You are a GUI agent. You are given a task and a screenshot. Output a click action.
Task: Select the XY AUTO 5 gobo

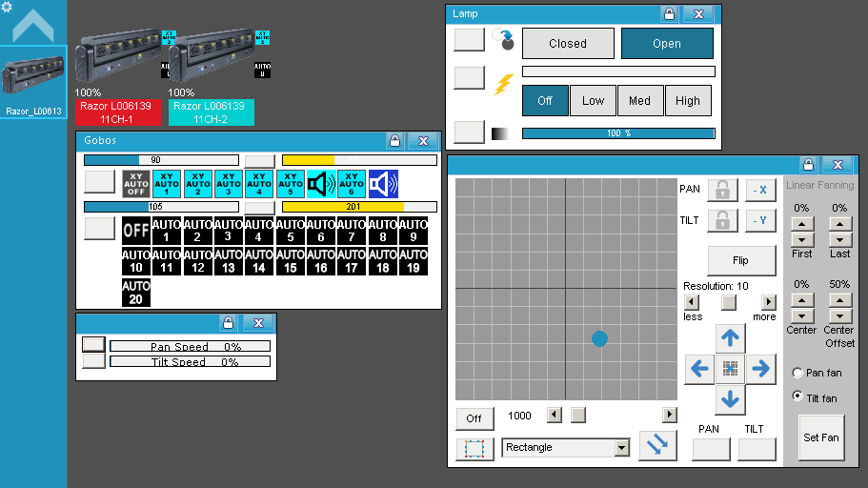(x=291, y=184)
